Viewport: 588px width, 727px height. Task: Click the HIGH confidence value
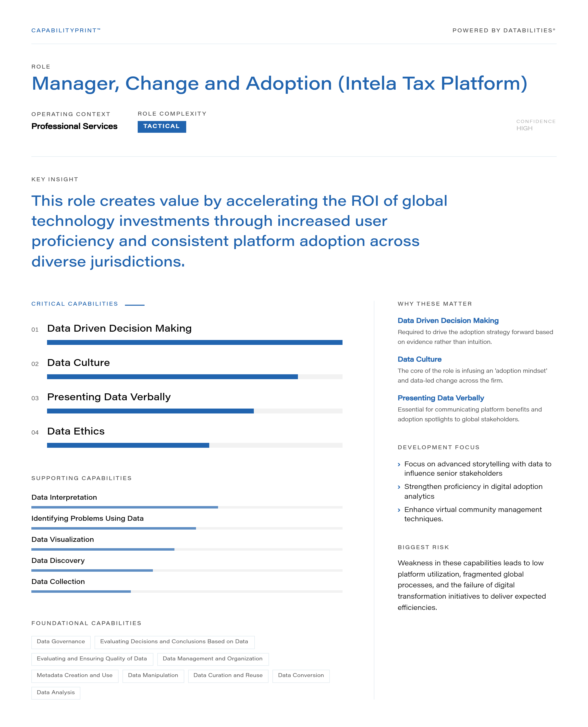[x=524, y=128]
